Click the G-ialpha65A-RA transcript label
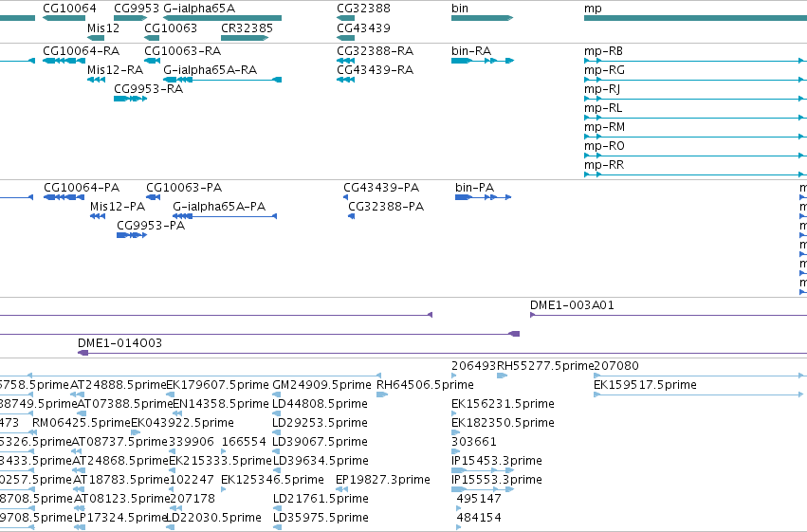 [210, 69]
